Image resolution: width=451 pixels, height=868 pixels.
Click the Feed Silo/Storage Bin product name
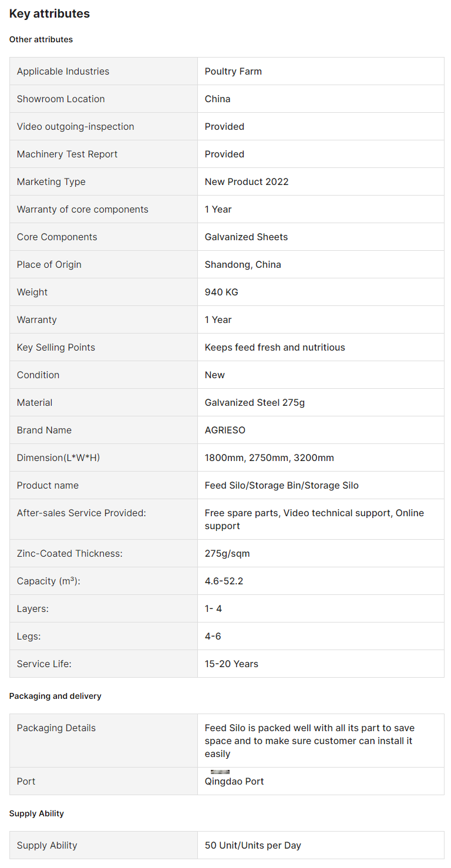point(282,485)
